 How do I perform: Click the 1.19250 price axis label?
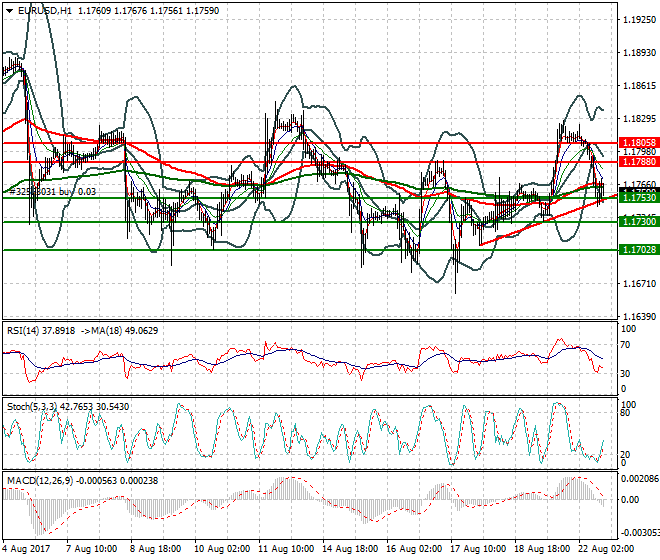639,20
